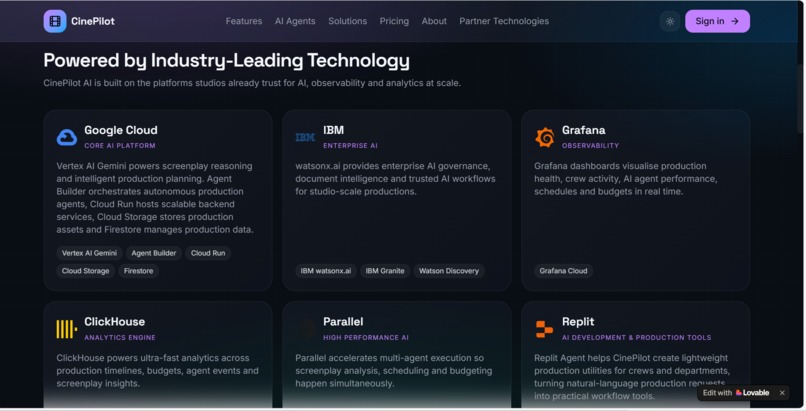
Task: Click the Parallel card title
Action: tap(343, 322)
